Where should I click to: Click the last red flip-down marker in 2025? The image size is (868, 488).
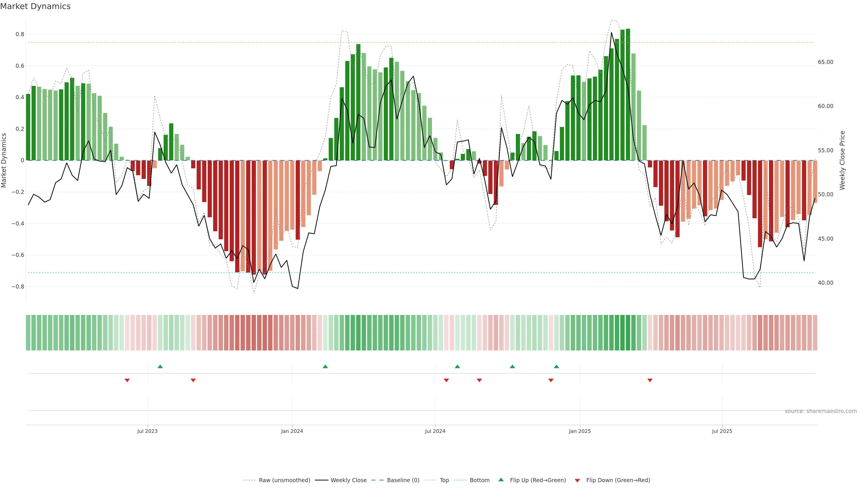(x=650, y=380)
